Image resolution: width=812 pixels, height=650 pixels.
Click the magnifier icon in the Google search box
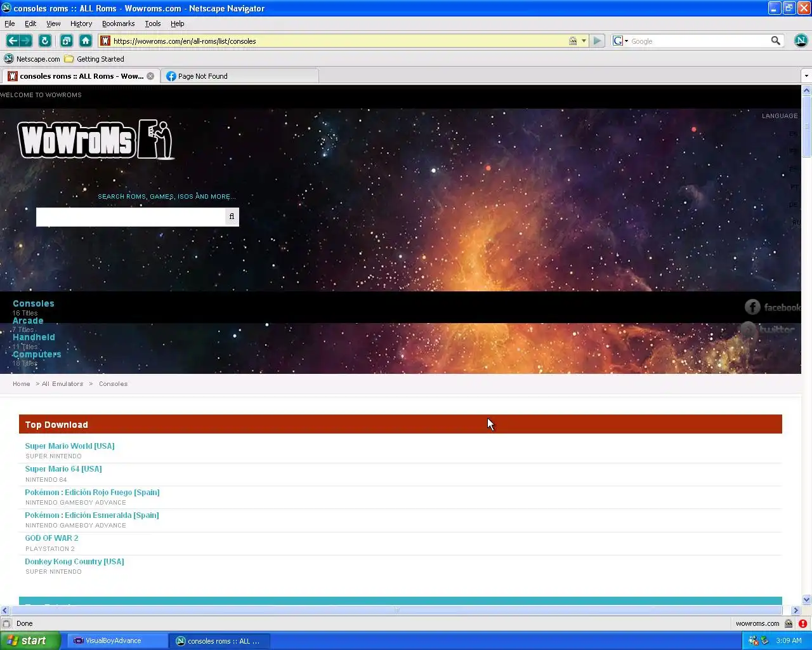tap(775, 41)
